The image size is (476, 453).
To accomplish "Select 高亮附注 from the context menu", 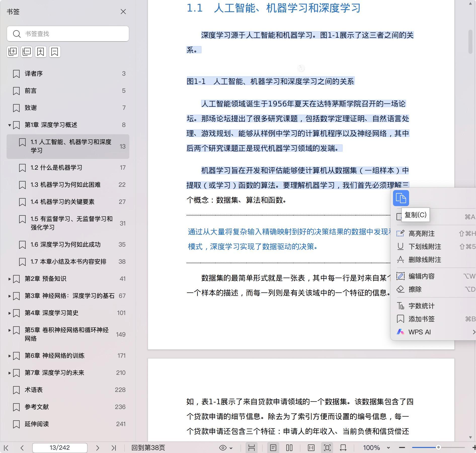I will click(x=421, y=234).
